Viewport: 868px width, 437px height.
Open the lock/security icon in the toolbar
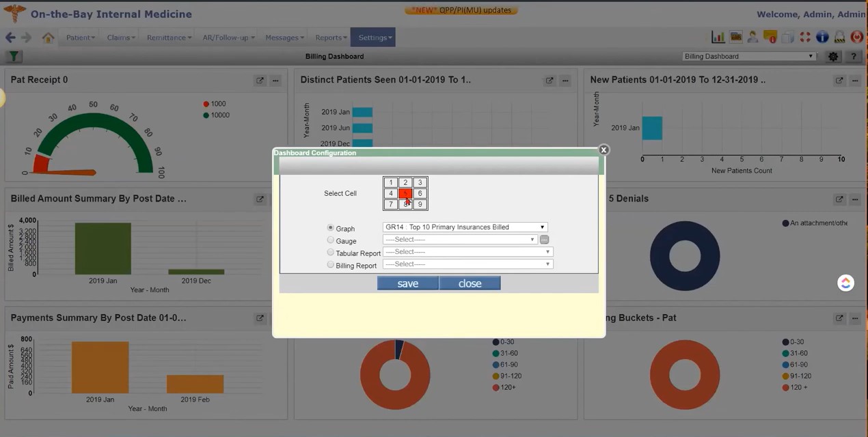point(839,38)
